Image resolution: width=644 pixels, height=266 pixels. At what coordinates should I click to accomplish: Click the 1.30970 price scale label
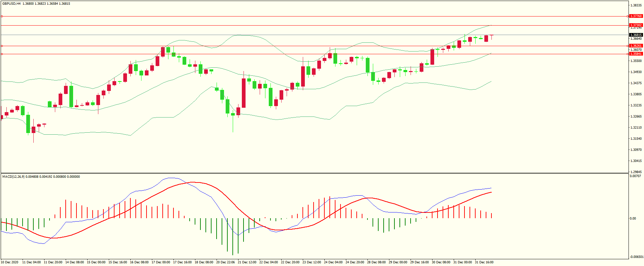[x=636, y=150]
